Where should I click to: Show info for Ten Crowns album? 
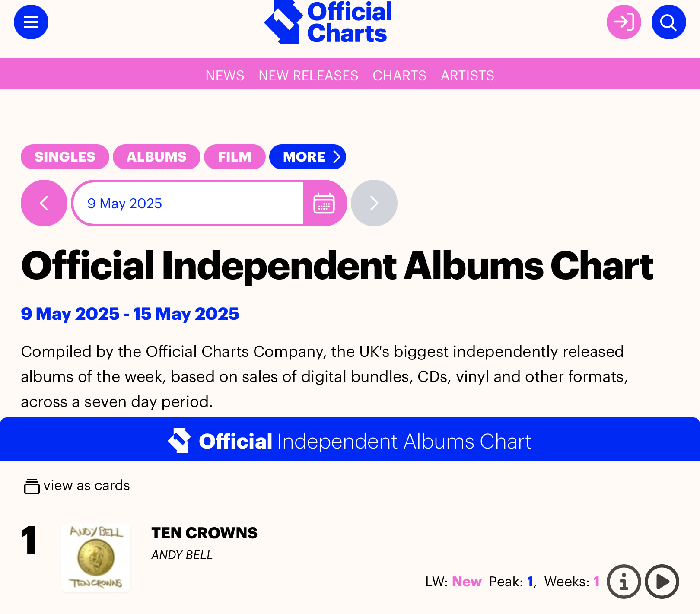click(624, 582)
